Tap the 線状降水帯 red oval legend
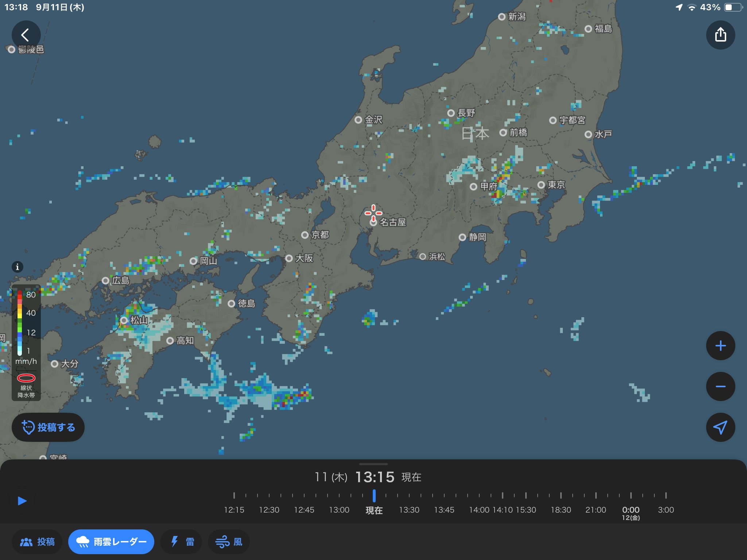The image size is (747, 560). pyautogui.click(x=26, y=378)
